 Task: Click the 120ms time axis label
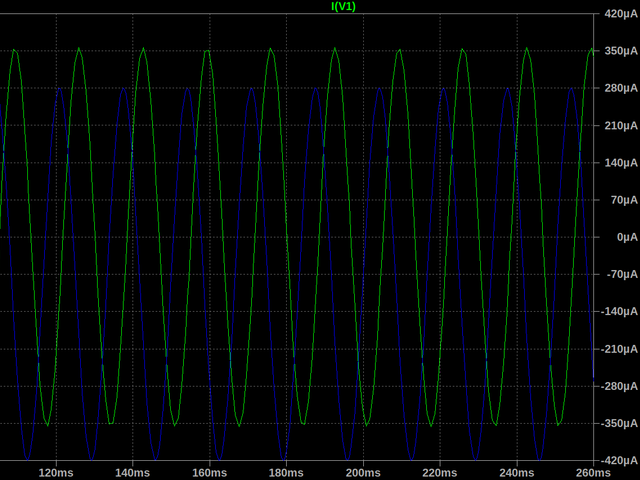(55, 472)
